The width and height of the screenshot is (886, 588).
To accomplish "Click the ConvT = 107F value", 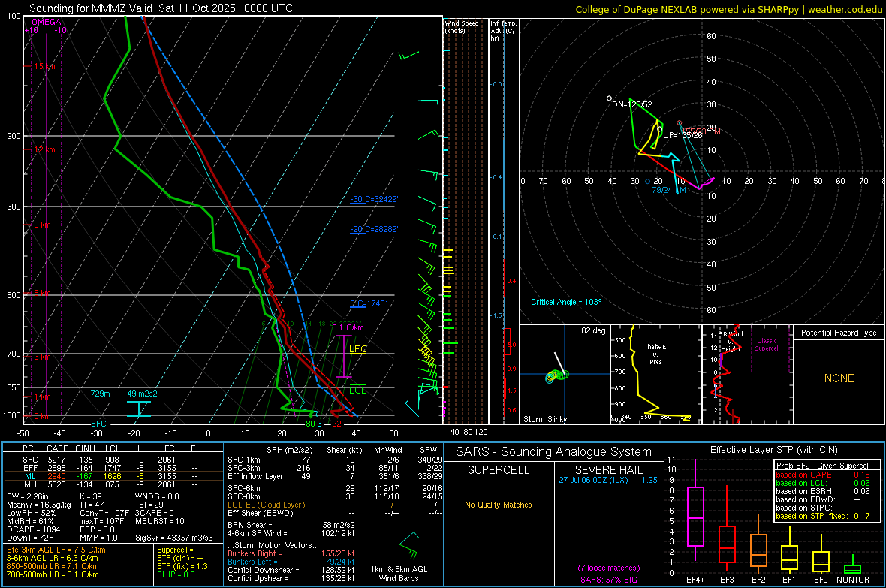I will click(104, 513).
